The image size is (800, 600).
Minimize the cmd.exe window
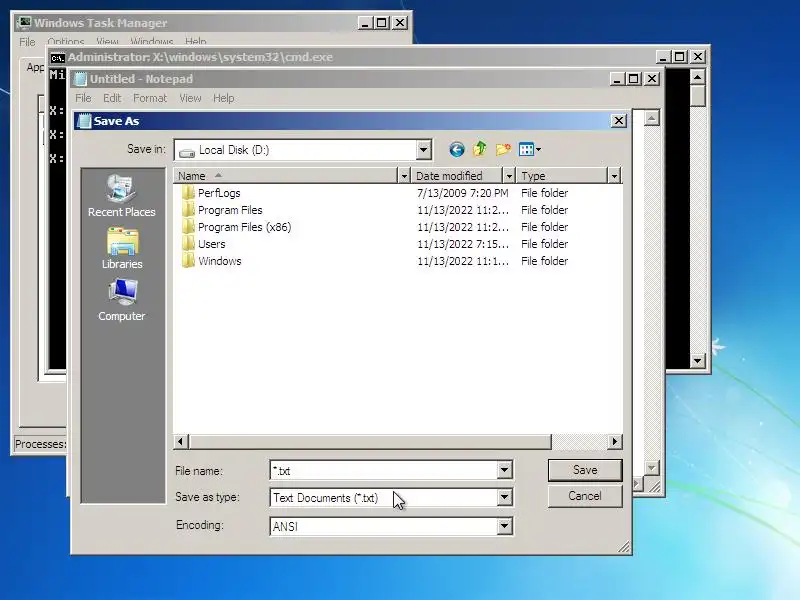point(662,57)
